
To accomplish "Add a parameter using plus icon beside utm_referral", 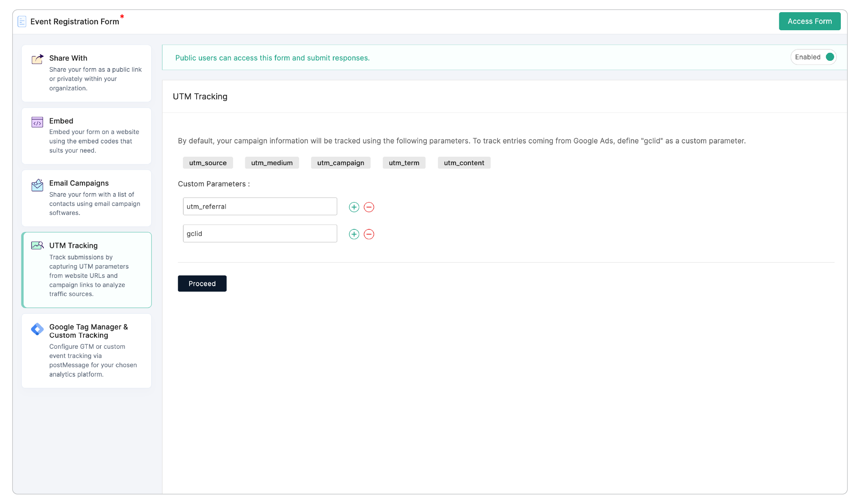I will 354,207.
